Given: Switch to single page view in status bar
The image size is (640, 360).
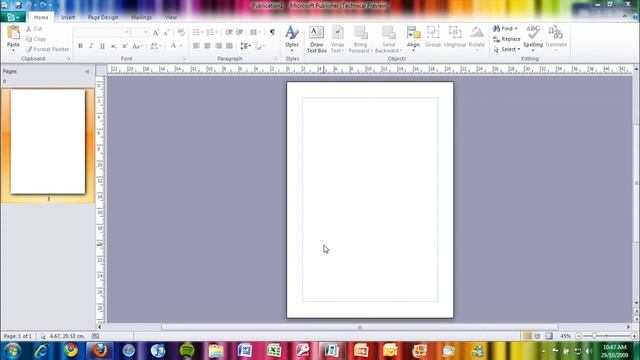Looking at the screenshot, I should tap(527, 336).
